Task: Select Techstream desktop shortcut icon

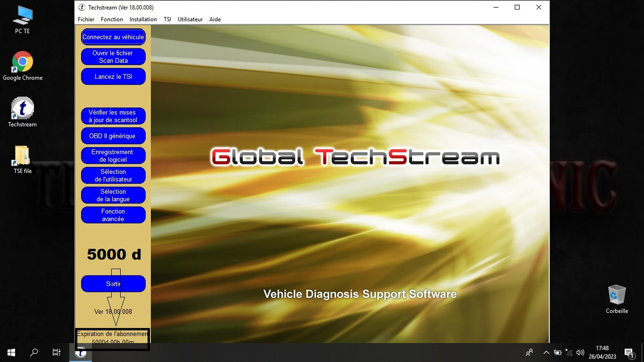Action: coord(22,112)
